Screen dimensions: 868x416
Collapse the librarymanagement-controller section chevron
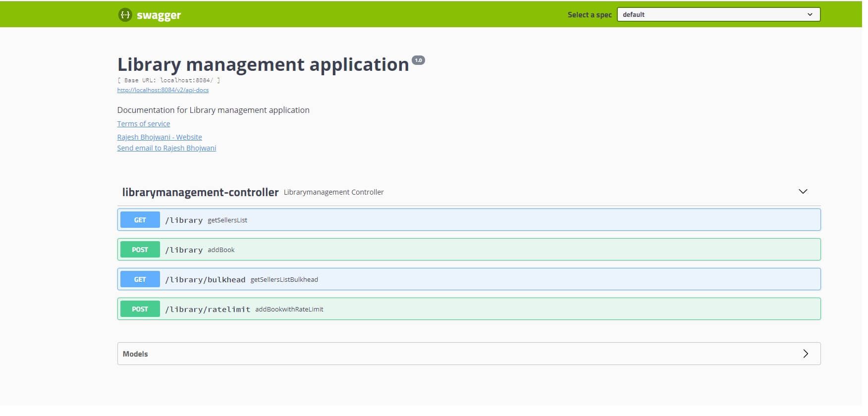pos(803,192)
